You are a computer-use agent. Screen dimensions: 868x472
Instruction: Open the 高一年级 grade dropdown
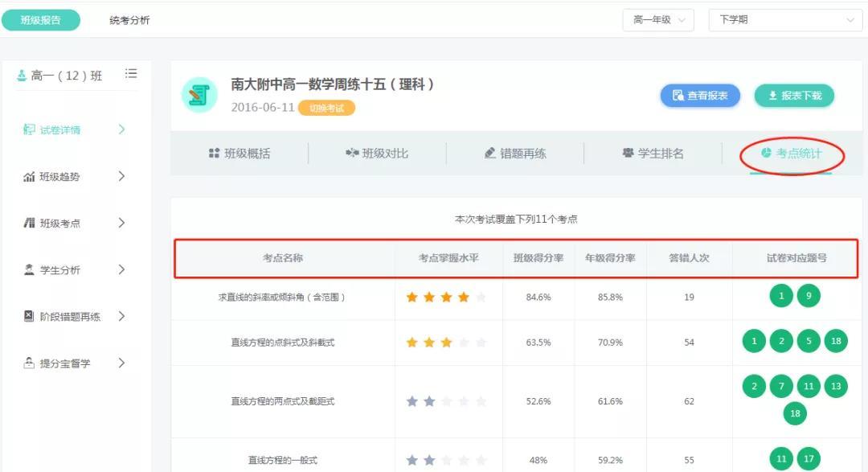(658, 20)
